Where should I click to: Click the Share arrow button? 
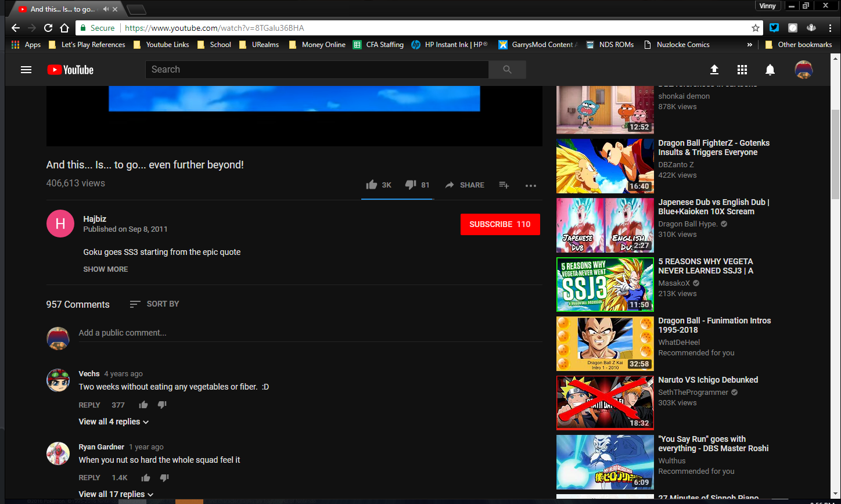(x=465, y=185)
